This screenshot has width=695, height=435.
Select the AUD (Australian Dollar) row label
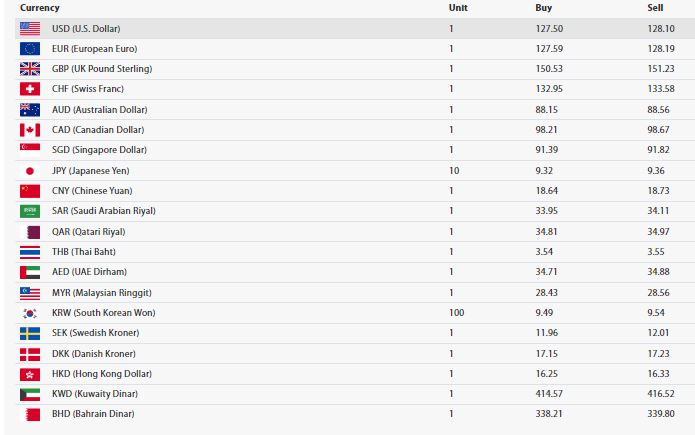[x=100, y=110]
